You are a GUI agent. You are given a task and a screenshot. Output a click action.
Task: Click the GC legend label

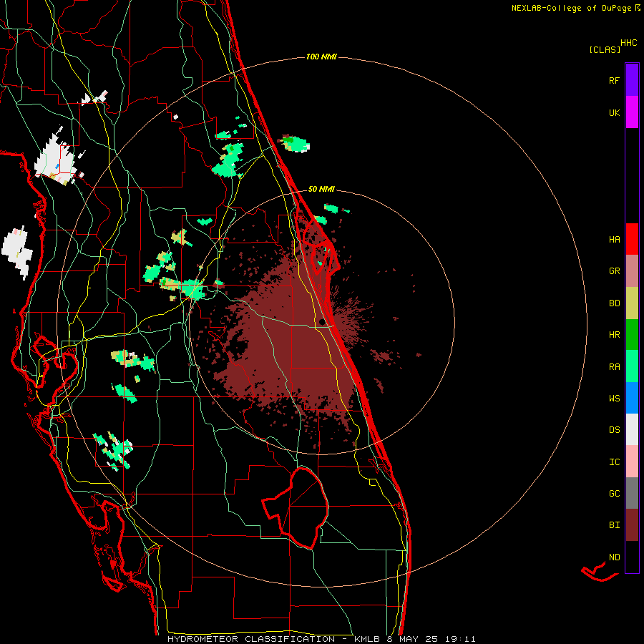coord(614,493)
